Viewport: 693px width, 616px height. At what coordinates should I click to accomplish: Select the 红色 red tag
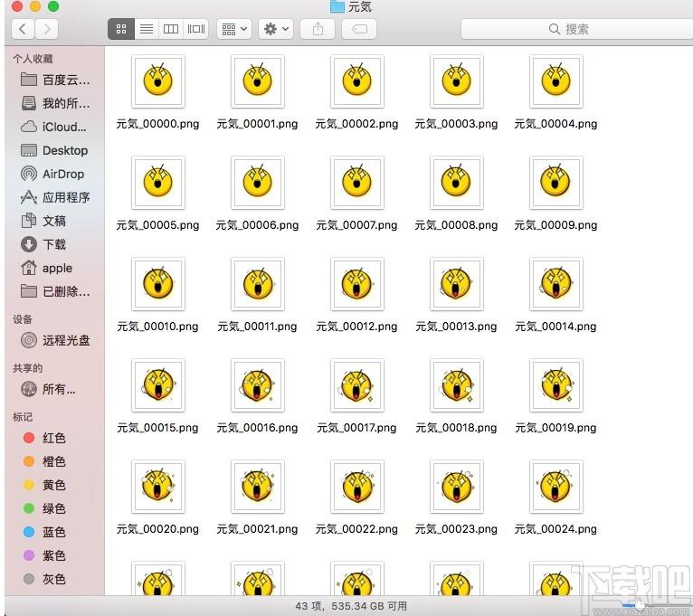(x=54, y=438)
